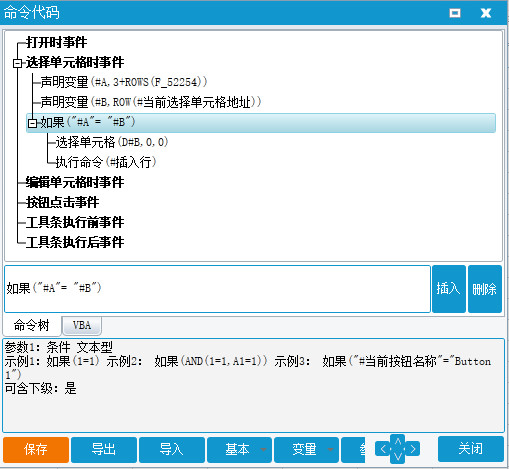Click the up arrow navigation icon
Screen dimensions: 509x469
coord(398,441)
